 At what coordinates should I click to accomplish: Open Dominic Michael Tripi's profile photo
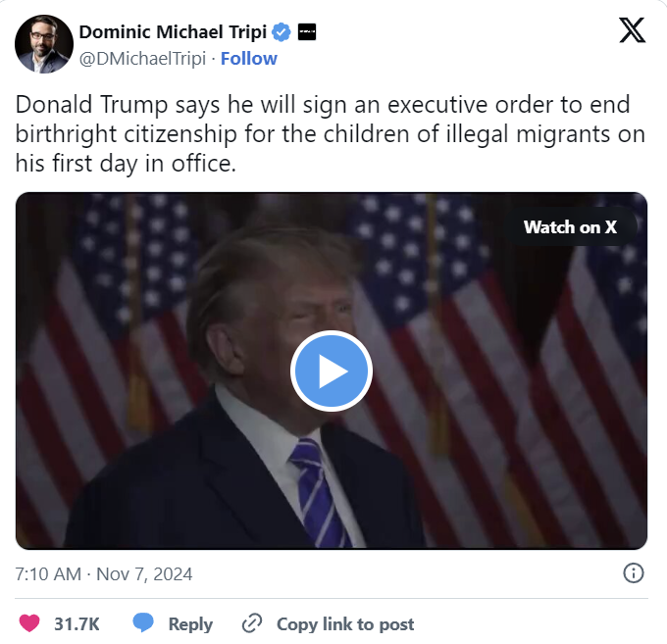[44, 44]
